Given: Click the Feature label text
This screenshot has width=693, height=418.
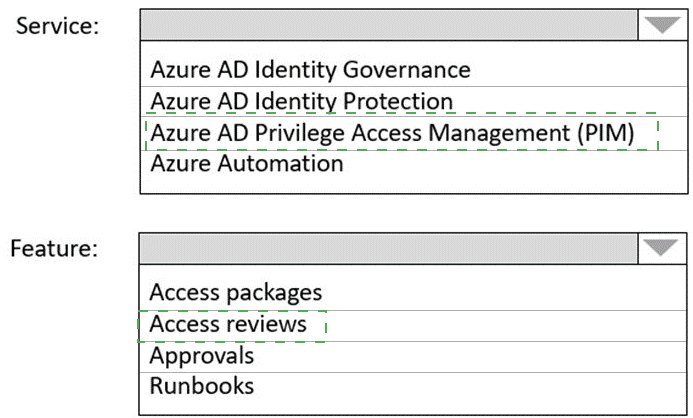Looking at the screenshot, I should tap(54, 248).
